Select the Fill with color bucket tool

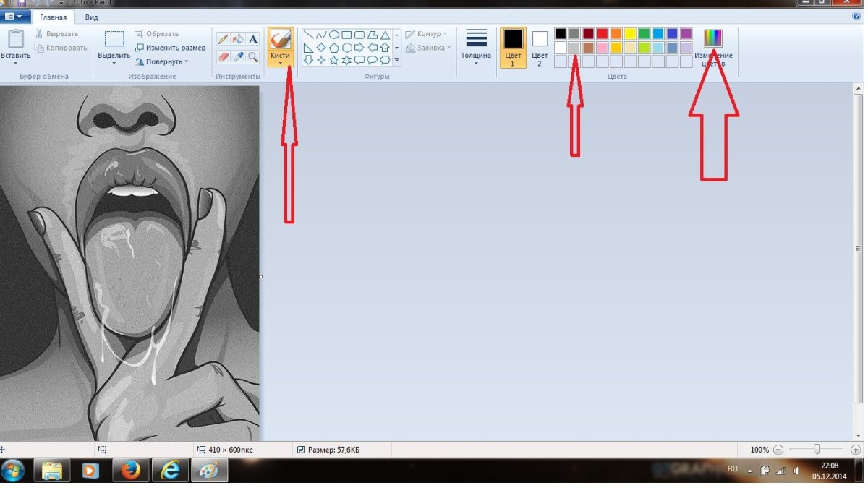pos(238,39)
